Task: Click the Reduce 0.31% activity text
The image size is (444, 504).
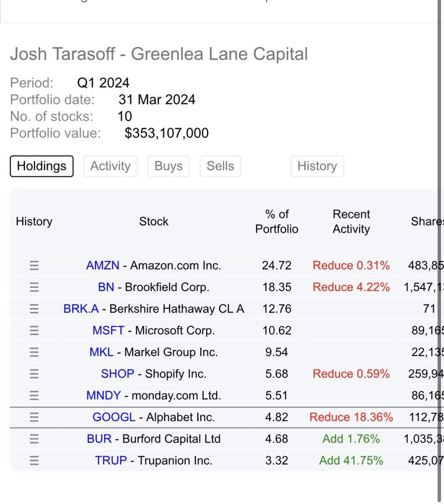Action: [351, 265]
